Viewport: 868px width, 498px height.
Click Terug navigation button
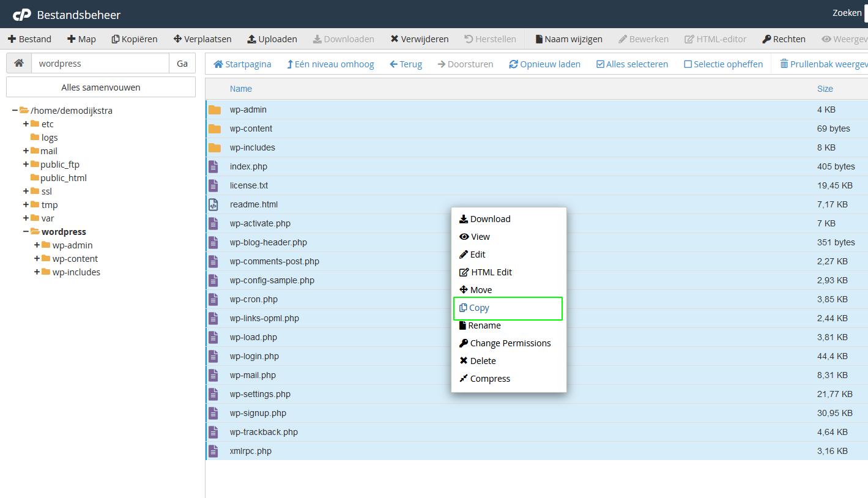(406, 64)
